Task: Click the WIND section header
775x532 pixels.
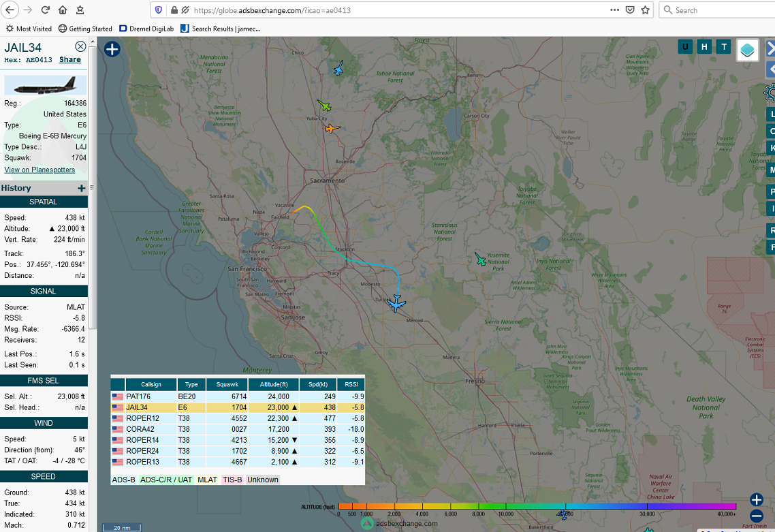Action: 44,423
